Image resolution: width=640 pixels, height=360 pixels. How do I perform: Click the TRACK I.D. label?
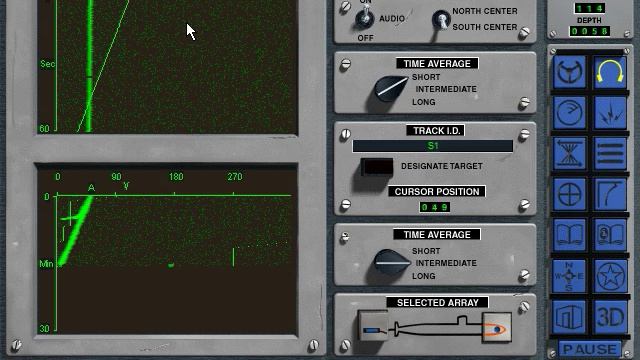(x=436, y=131)
